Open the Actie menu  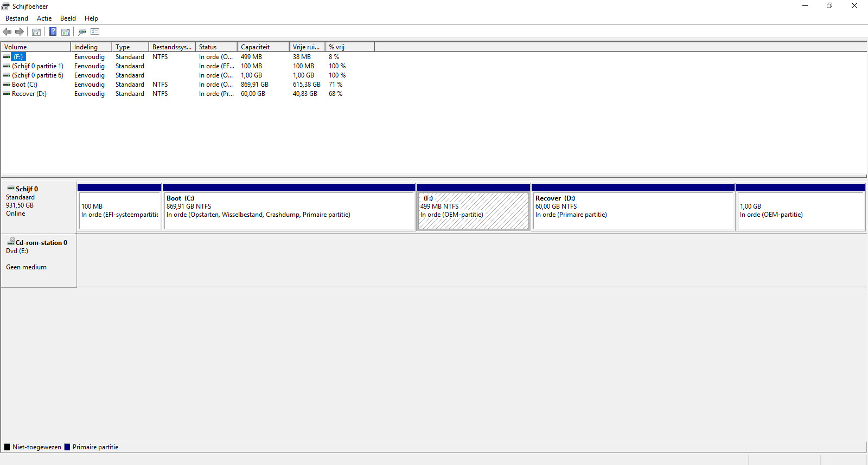point(44,18)
